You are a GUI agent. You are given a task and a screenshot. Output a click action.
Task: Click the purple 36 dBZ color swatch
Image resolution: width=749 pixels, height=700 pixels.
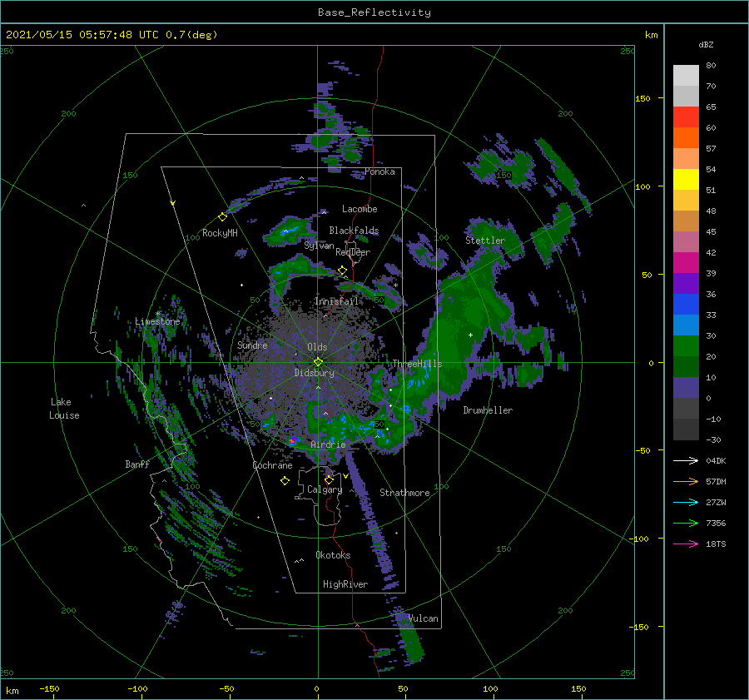tap(686, 283)
